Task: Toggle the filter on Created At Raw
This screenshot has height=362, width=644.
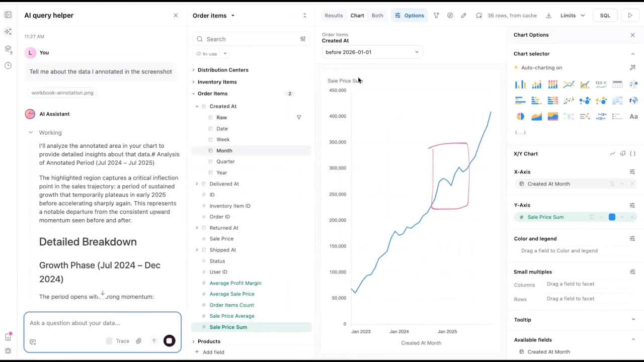Action: (299, 118)
